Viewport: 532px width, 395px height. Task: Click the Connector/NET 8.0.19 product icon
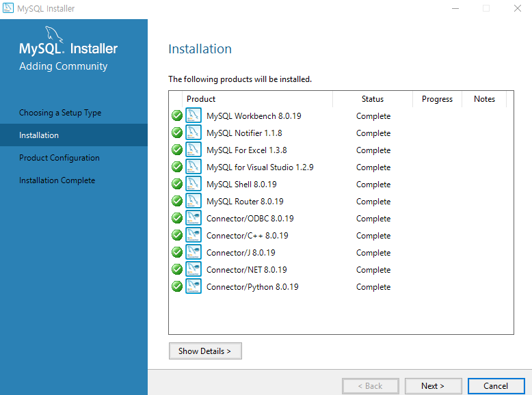coord(194,269)
